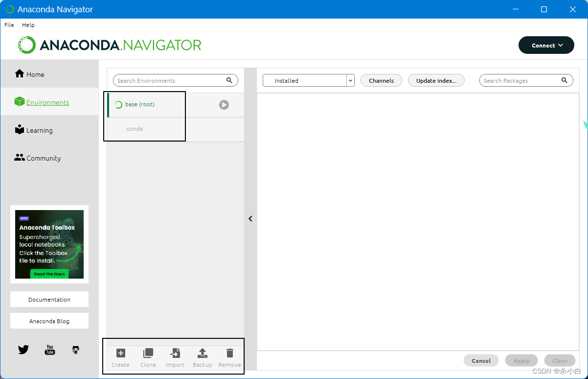Click the Update index... button
The width and height of the screenshot is (588, 379).
[436, 80]
